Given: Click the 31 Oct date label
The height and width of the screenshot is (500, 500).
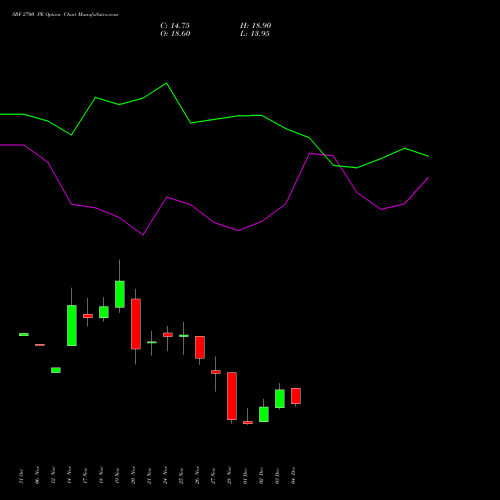Looking at the screenshot, I should pyautogui.click(x=22, y=476).
